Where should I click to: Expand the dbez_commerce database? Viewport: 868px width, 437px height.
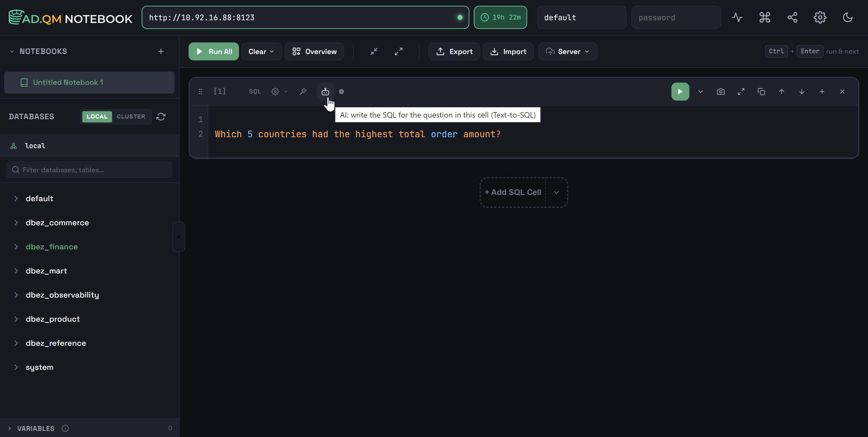[x=16, y=223]
